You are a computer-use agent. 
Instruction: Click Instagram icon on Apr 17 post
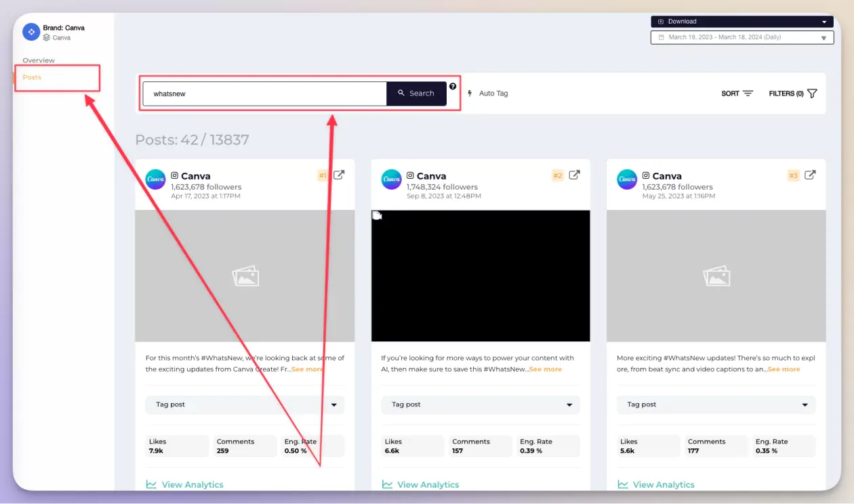click(x=175, y=175)
